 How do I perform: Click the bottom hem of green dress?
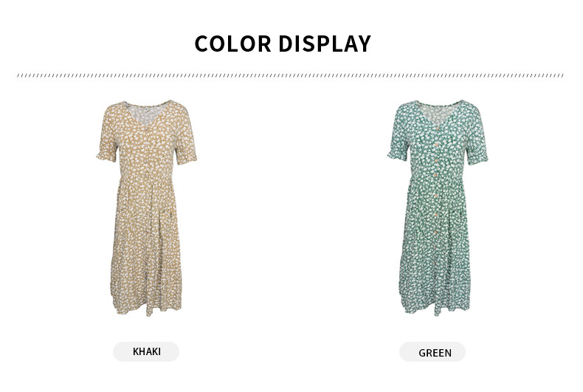coord(435,308)
